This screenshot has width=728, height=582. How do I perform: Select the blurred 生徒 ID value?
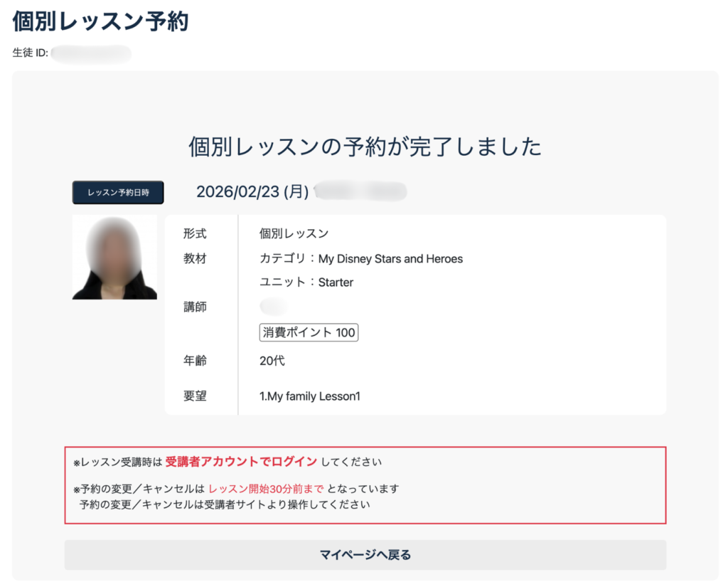[91, 53]
